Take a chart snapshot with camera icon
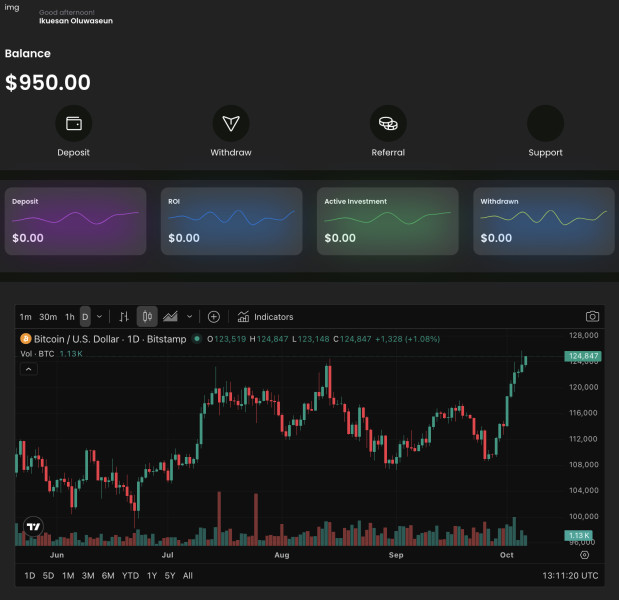The image size is (619, 600). (x=592, y=317)
